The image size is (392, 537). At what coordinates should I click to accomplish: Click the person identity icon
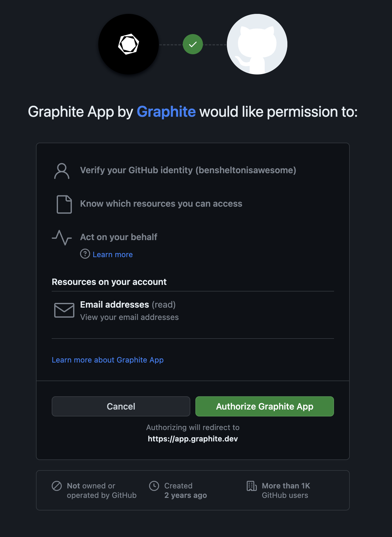click(62, 171)
